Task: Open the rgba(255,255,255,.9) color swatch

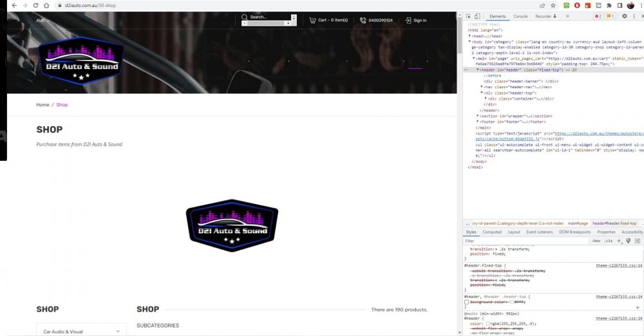Action: click(488, 324)
